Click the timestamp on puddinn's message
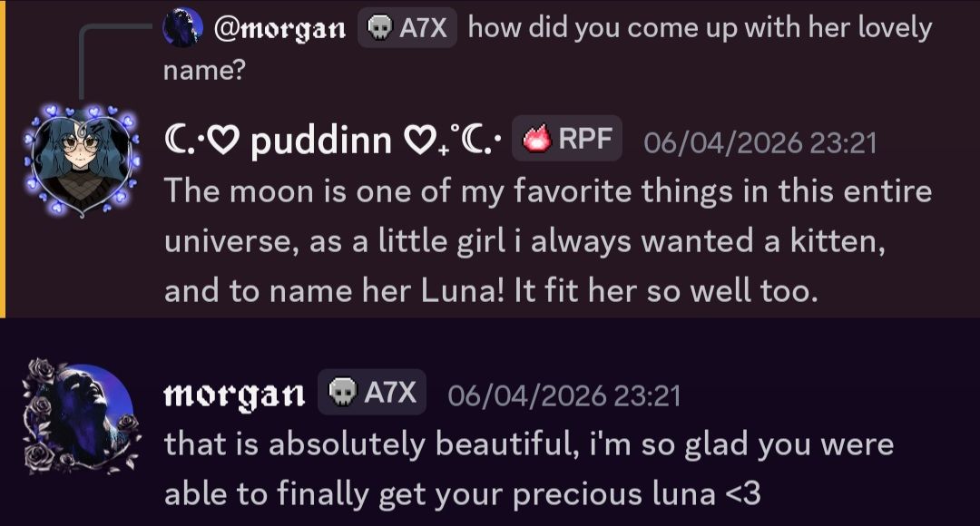The height and width of the screenshot is (526, 980). (x=759, y=142)
